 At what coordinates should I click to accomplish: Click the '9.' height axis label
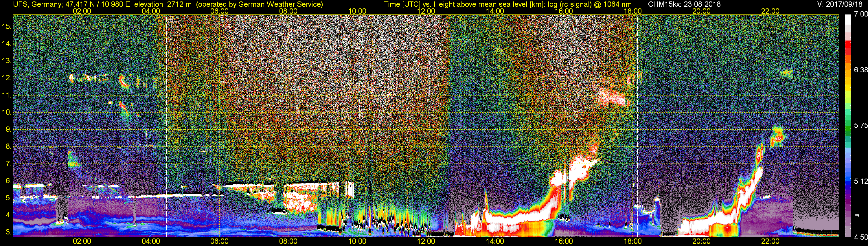[x=9, y=129]
